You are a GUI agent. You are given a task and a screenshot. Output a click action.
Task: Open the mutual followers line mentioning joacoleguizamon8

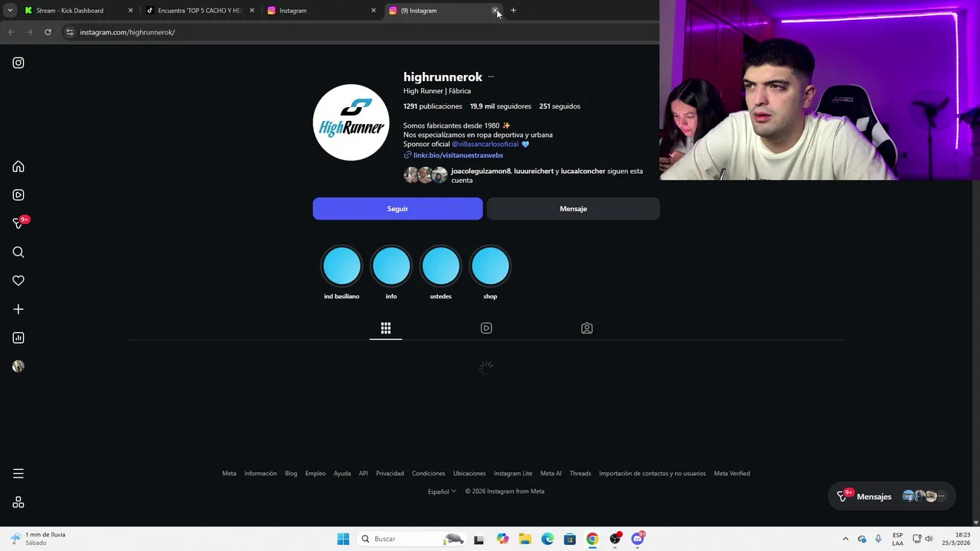pyautogui.click(x=547, y=175)
